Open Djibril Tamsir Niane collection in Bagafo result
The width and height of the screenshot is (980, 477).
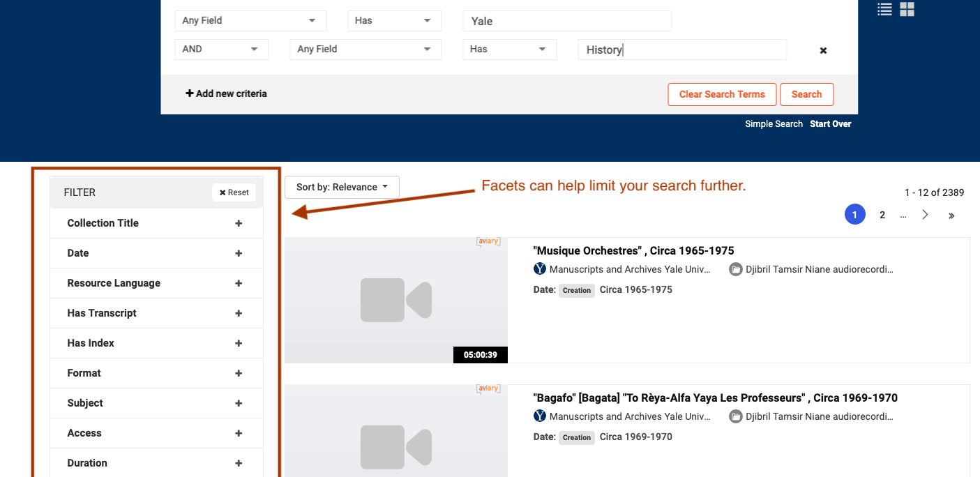coord(820,416)
